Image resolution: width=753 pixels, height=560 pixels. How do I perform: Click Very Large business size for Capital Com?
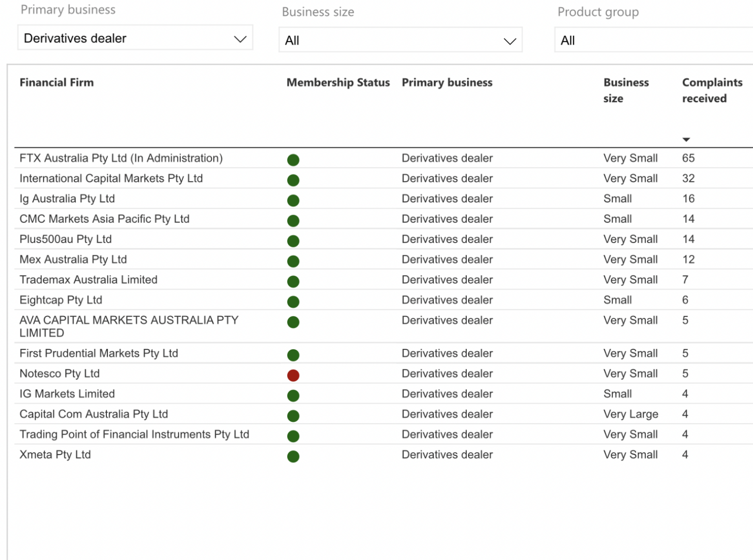[x=631, y=414]
